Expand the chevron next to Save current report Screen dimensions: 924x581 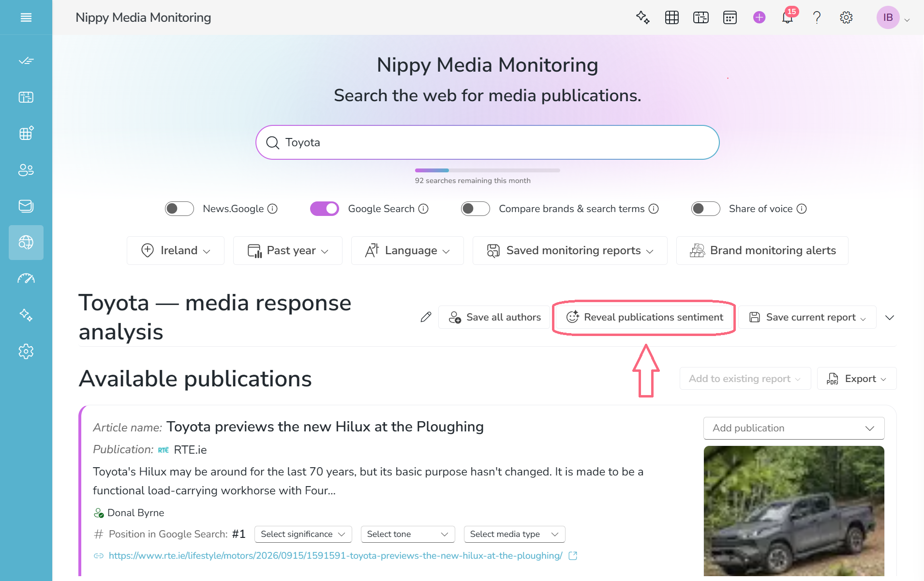[x=890, y=318]
